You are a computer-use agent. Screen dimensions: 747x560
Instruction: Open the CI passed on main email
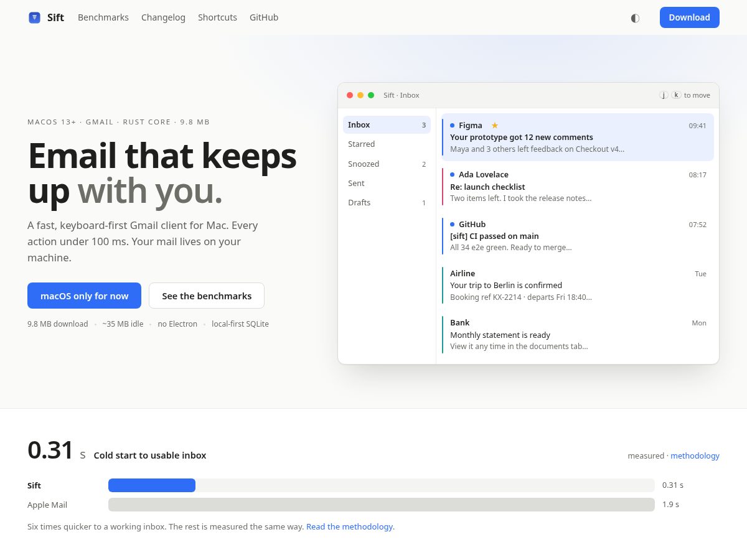tap(578, 236)
